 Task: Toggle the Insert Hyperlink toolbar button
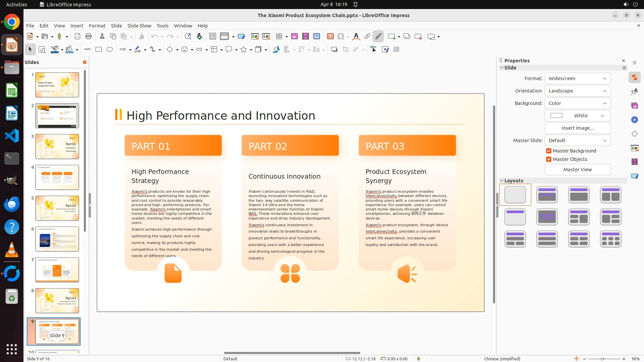tap(367, 37)
